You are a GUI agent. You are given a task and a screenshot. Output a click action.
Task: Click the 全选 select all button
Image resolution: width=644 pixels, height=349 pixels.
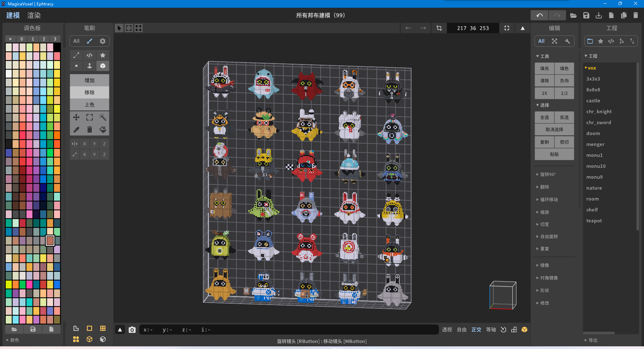(544, 117)
